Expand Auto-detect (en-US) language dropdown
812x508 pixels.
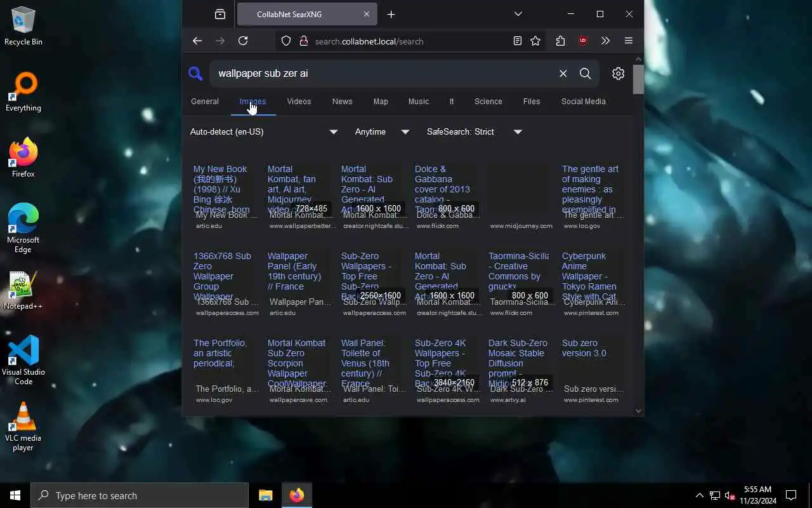click(264, 131)
